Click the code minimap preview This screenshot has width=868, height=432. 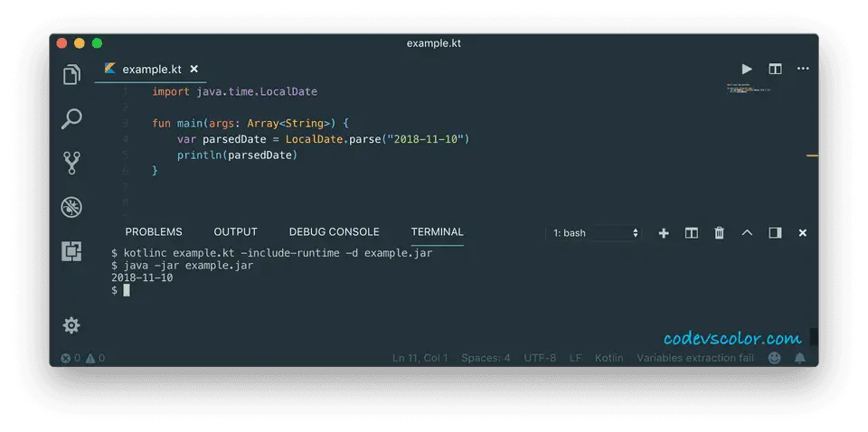[x=749, y=88]
